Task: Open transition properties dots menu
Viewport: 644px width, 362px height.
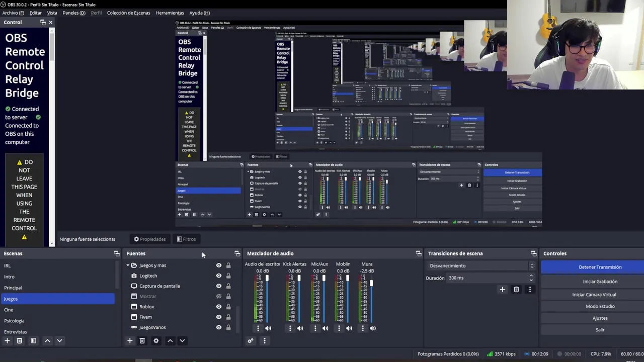Action: (530, 290)
